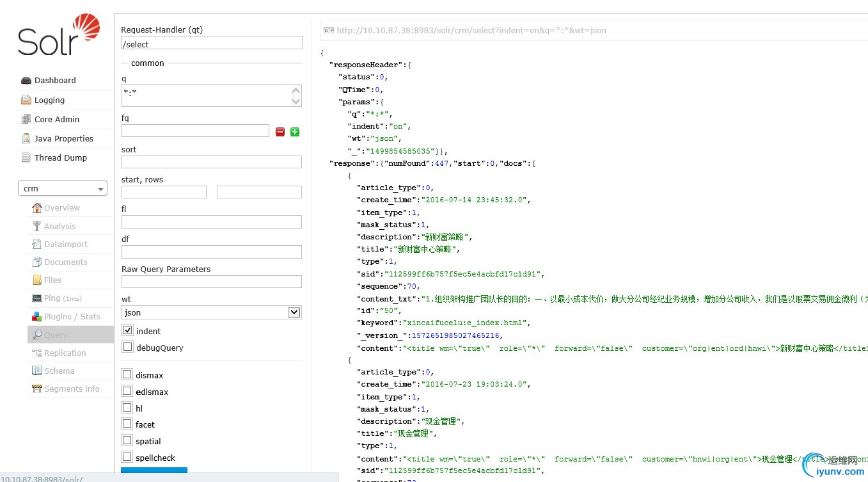
Task: Open the Java Properties menu item
Action: click(65, 138)
